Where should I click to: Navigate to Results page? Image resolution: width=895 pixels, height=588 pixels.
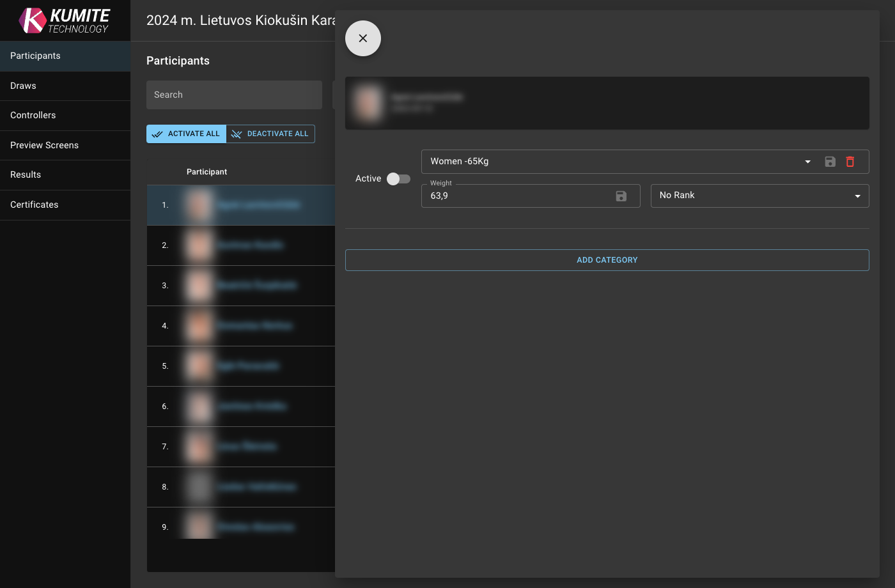coord(26,174)
